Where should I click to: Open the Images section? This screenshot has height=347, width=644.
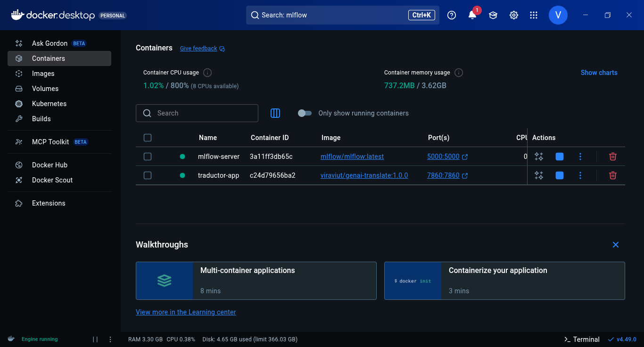pos(59,74)
